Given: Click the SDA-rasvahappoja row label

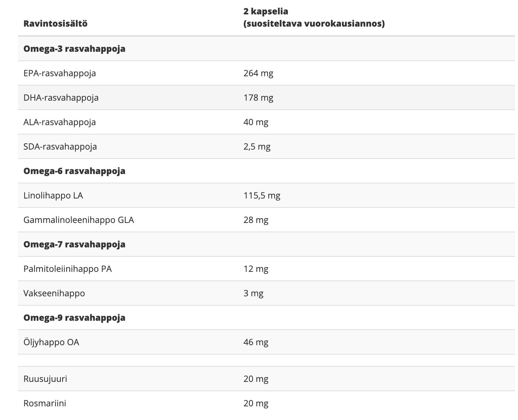Looking at the screenshot, I should tap(60, 147).
